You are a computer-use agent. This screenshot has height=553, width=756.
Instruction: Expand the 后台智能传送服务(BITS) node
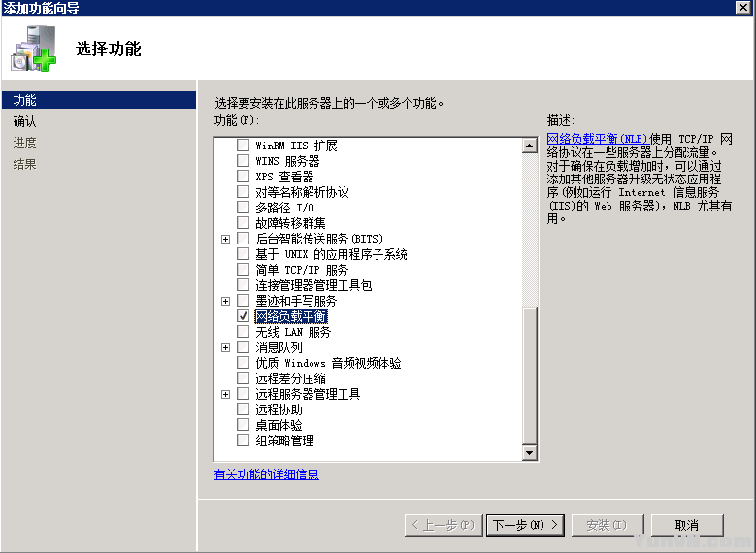(x=225, y=239)
